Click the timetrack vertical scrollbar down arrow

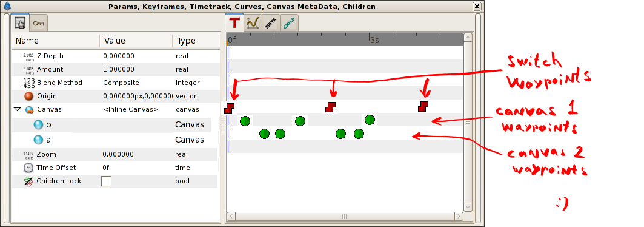coord(468,207)
